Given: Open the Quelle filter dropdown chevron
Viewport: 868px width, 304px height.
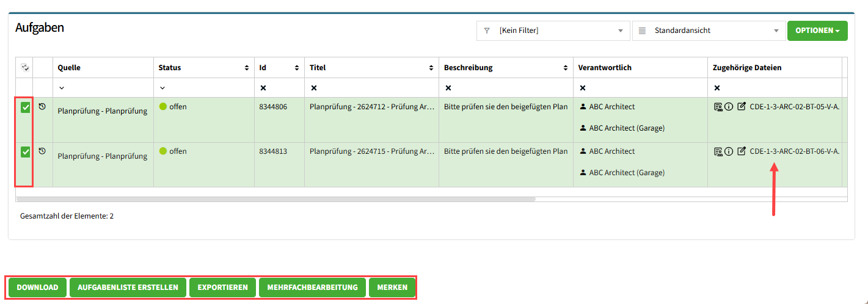Looking at the screenshot, I should (62, 88).
